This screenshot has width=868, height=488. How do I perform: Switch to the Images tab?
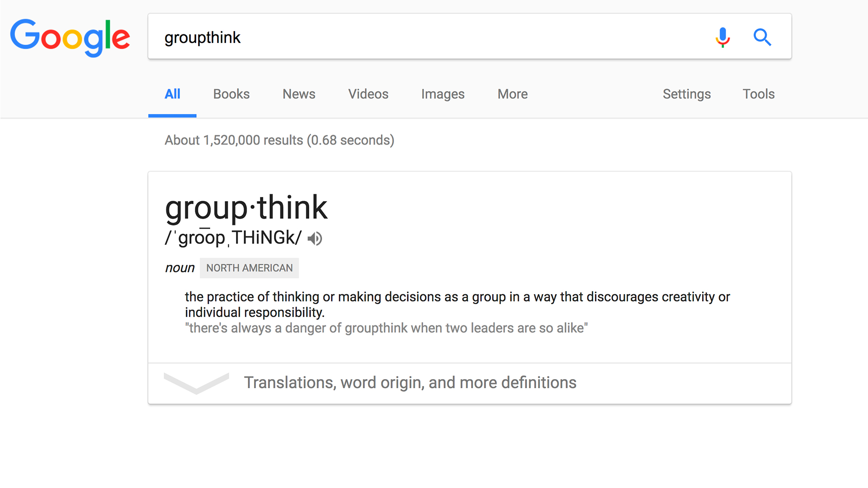443,94
